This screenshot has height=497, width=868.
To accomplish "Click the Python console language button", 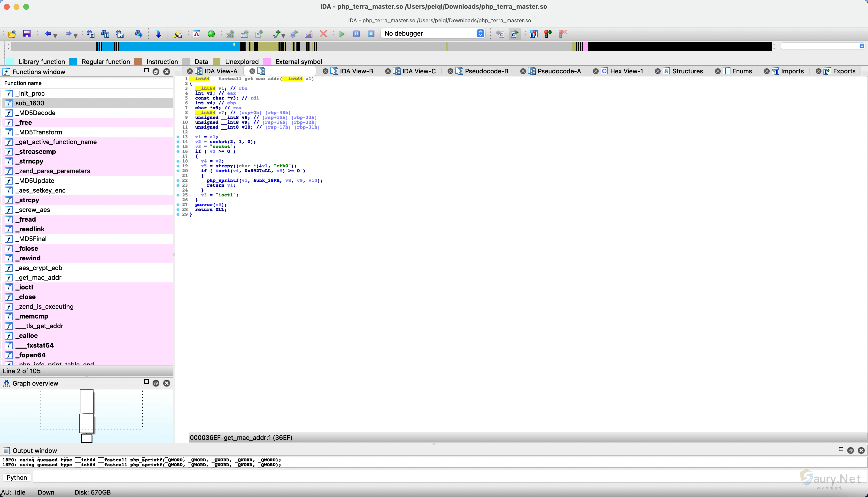I will coord(17,478).
